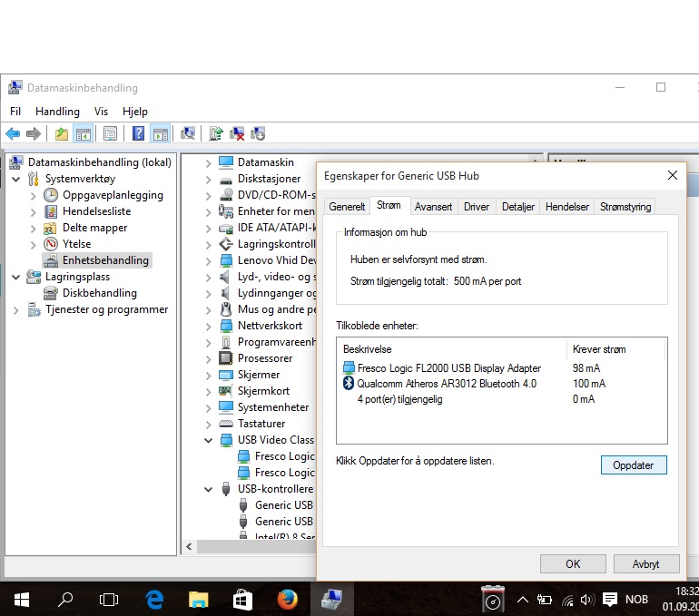Switch to the Hendelser tab
This screenshot has height=616, width=699.
click(567, 207)
